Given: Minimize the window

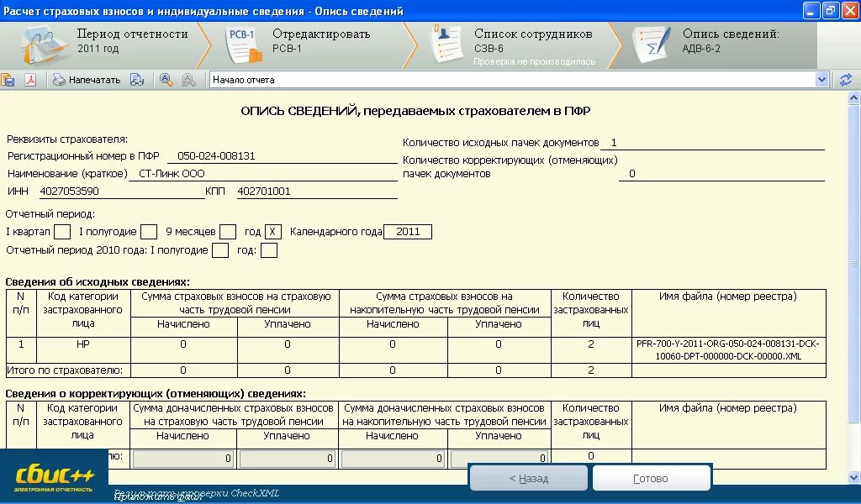Looking at the screenshot, I should (812, 10).
